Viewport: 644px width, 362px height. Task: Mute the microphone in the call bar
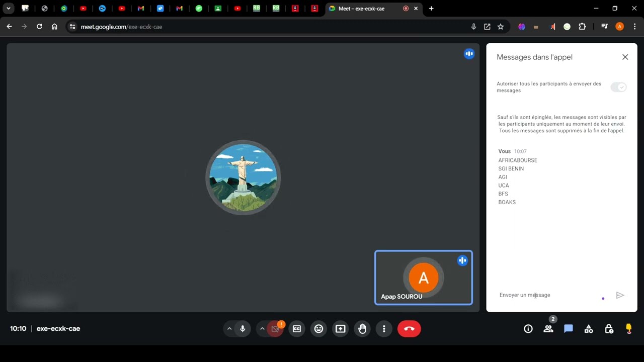click(x=243, y=329)
